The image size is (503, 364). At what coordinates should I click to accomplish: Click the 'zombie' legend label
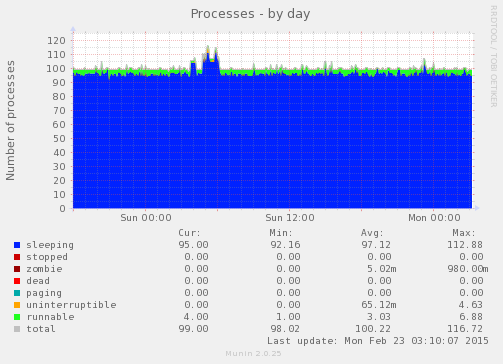coord(44,269)
